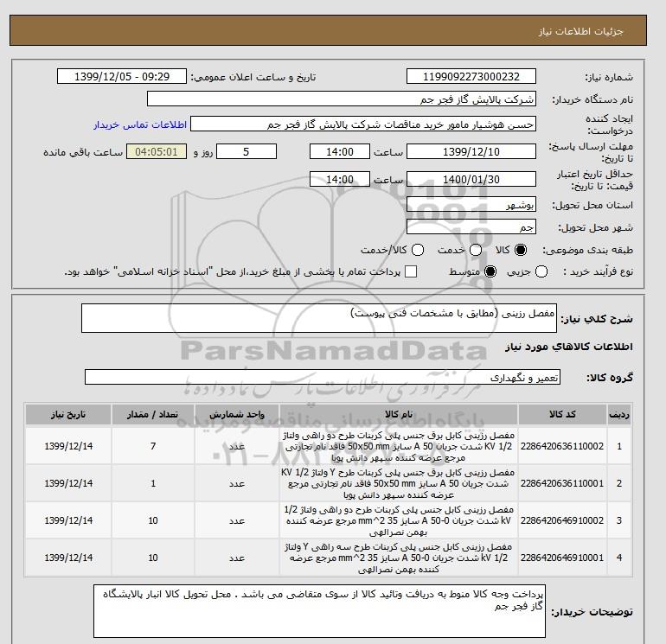This screenshot has width=666, height=644.
Task: Click the buyer name field شرکت پالایش گاز فجر جم
Action: pyautogui.click(x=342, y=99)
